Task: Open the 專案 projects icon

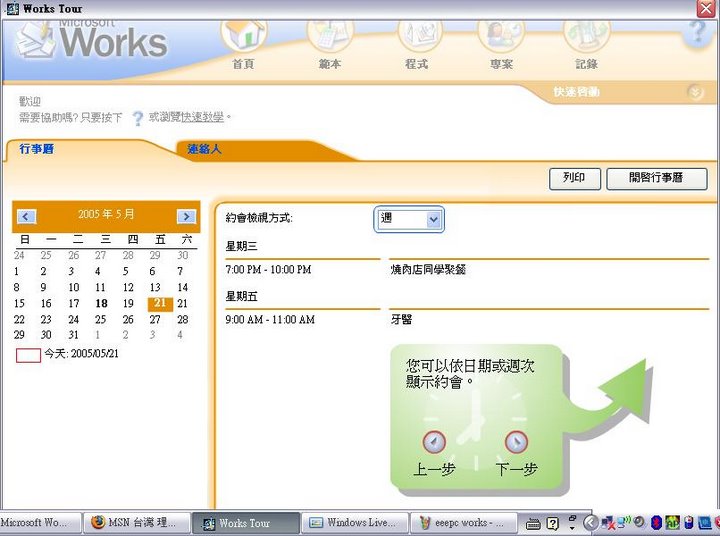Action: pos(501,35)
